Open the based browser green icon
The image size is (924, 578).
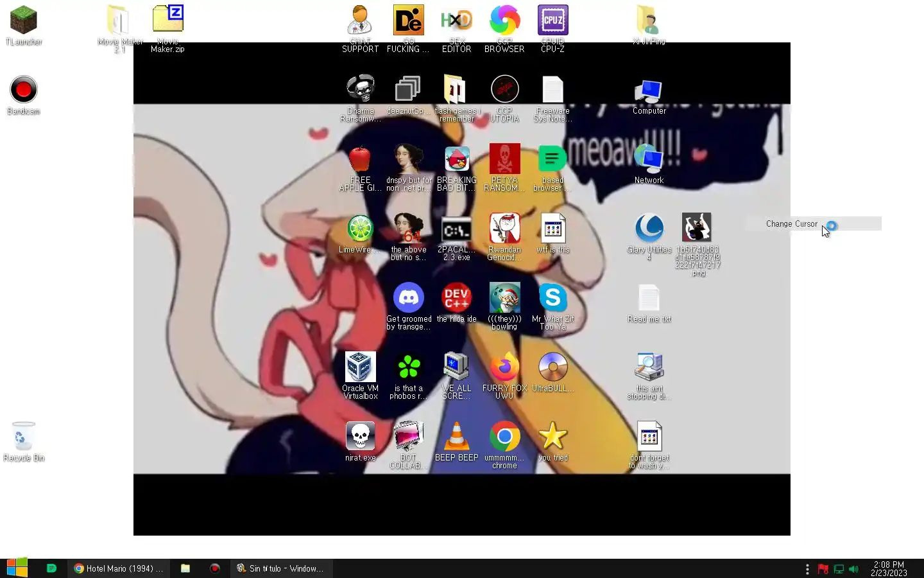coord(552,159)
